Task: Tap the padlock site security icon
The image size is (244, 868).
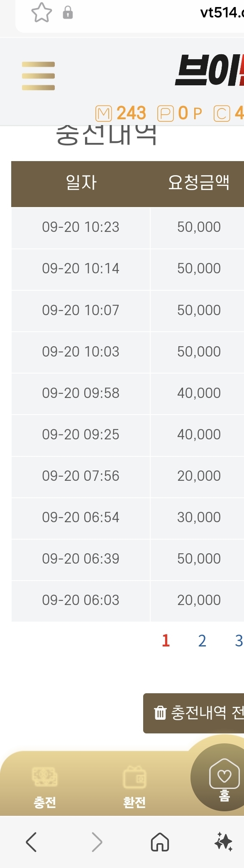Action: click(x=68, y=13)
